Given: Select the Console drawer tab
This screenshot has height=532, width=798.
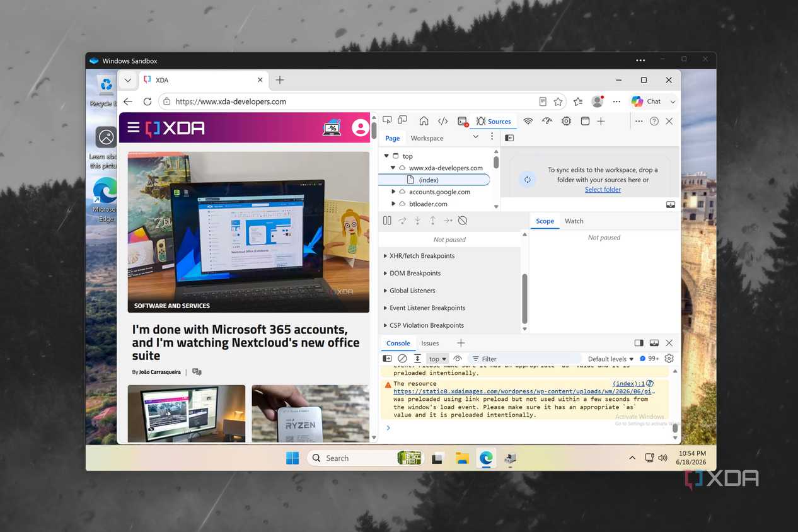Looking at the screenshot, I should click(398, 343).
